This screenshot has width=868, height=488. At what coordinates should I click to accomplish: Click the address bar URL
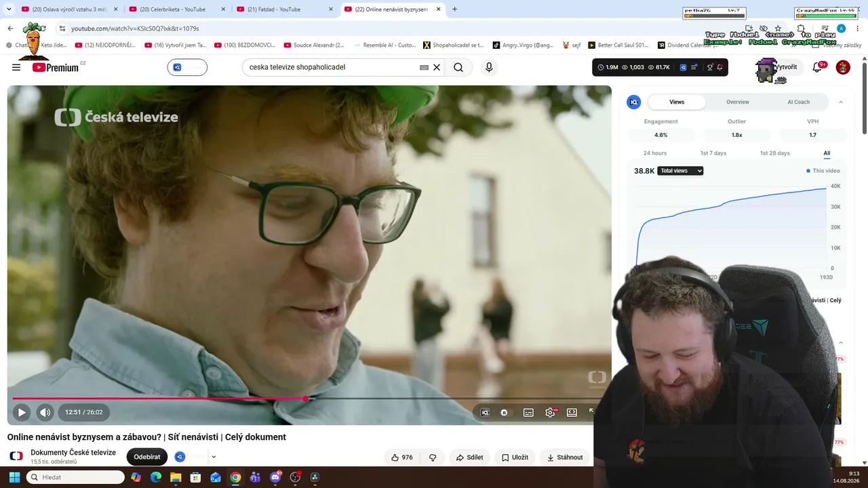click(135, 28)
